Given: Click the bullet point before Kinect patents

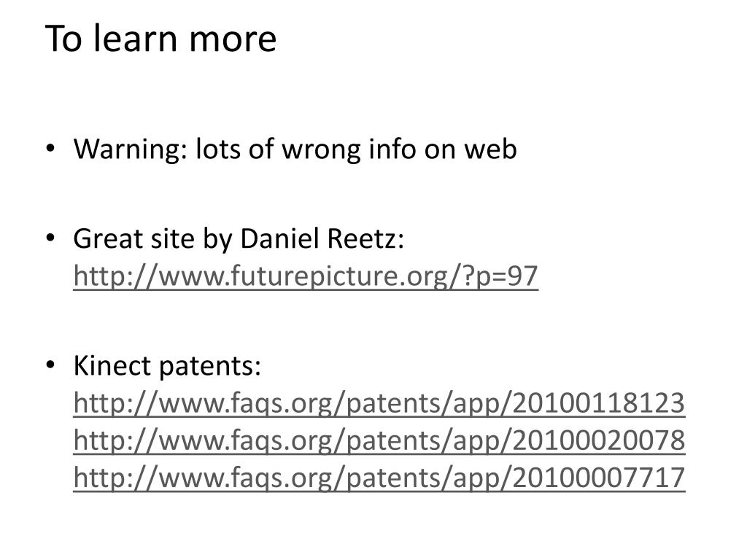Looking at the screenshot, I should tap(50, 365).
